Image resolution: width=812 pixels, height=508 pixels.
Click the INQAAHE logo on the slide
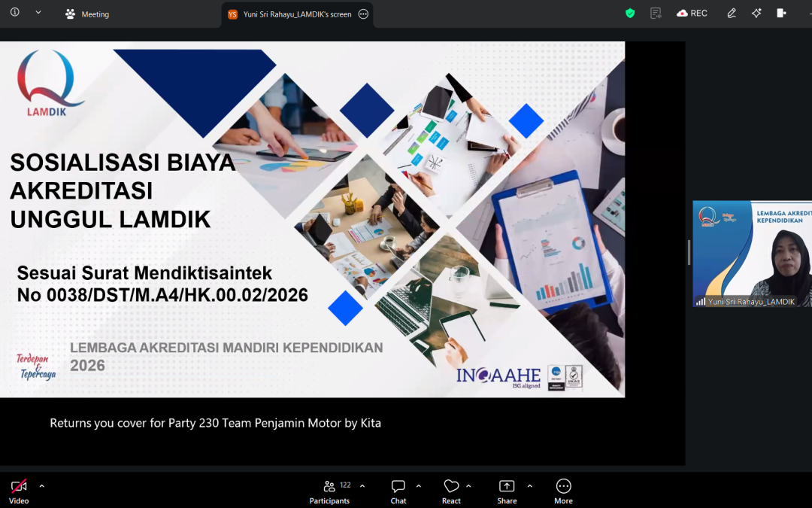[498, 377]
